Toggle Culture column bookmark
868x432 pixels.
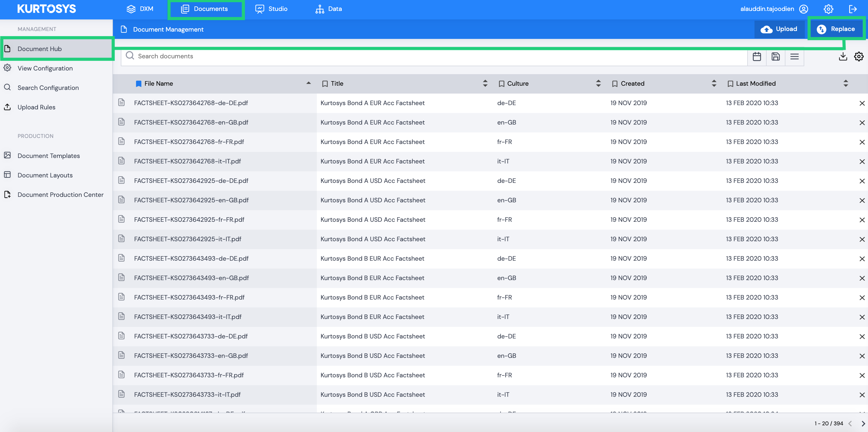click(501, 84)
